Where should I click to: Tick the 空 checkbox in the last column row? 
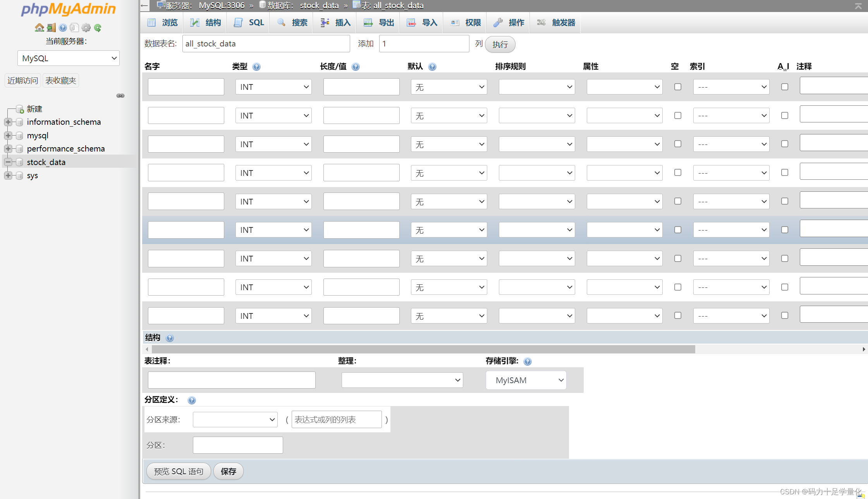point(678,315)
